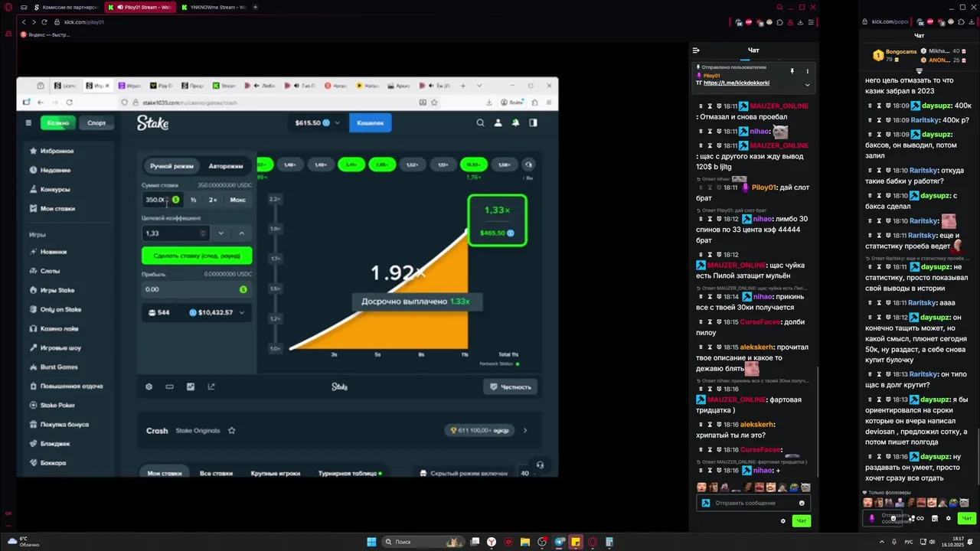Open Честность fairness button
Viewport: 980px width, 551px height.
[x=510, y=386]
